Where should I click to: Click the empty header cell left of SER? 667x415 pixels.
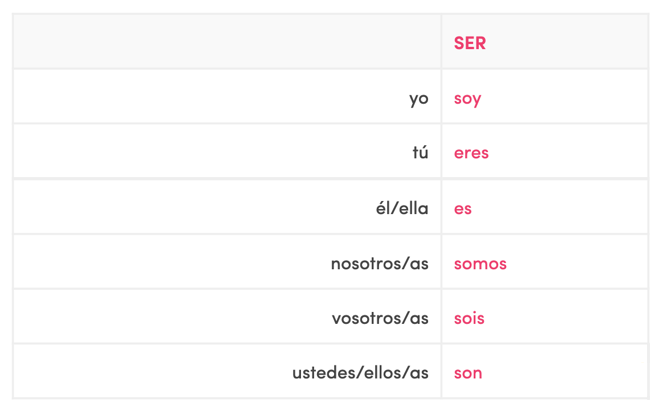point(227,43)
